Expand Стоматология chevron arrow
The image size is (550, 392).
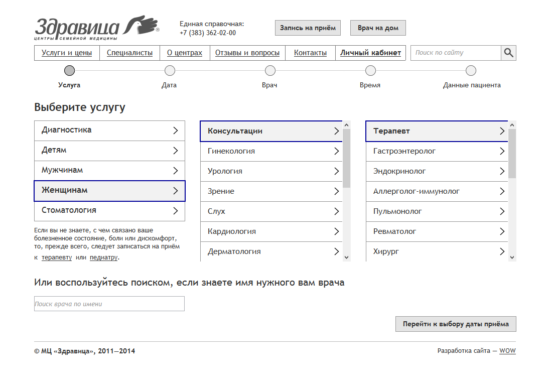coord(175,211)
